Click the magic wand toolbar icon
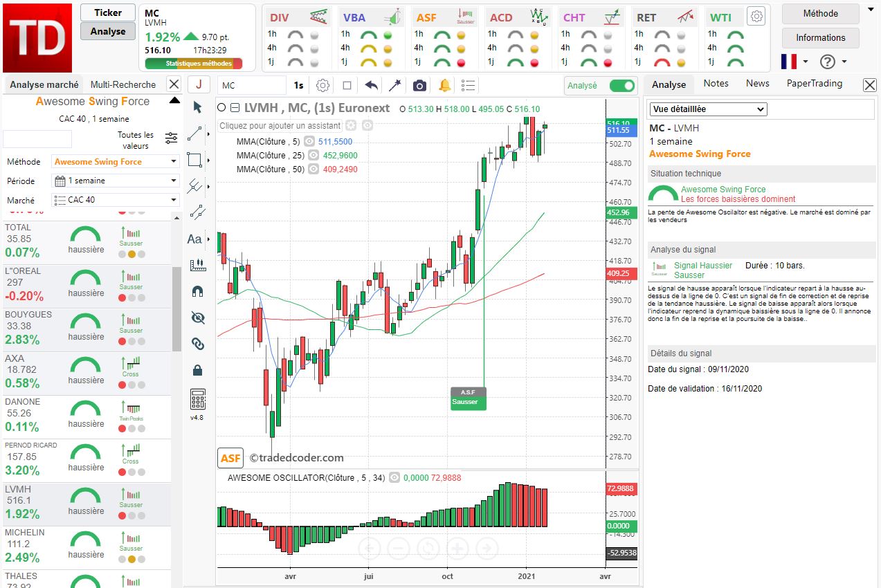 point(395,85)
